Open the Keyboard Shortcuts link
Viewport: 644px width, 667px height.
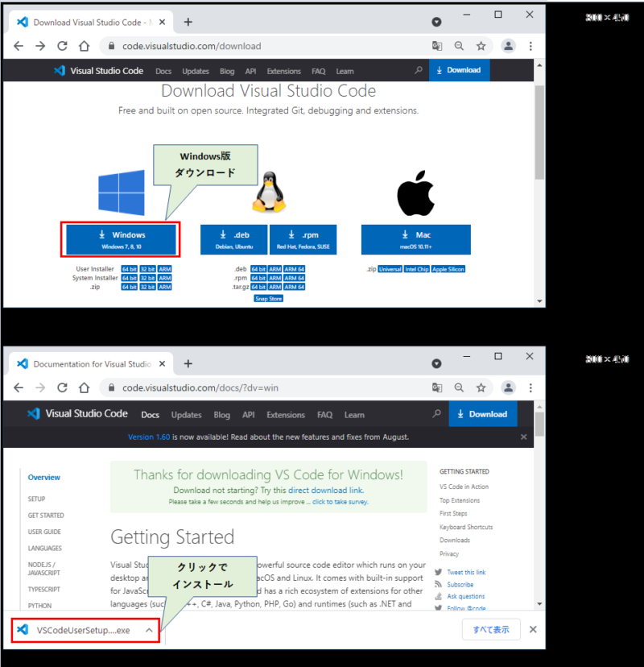pyautogui.click(x=466, y=527)
